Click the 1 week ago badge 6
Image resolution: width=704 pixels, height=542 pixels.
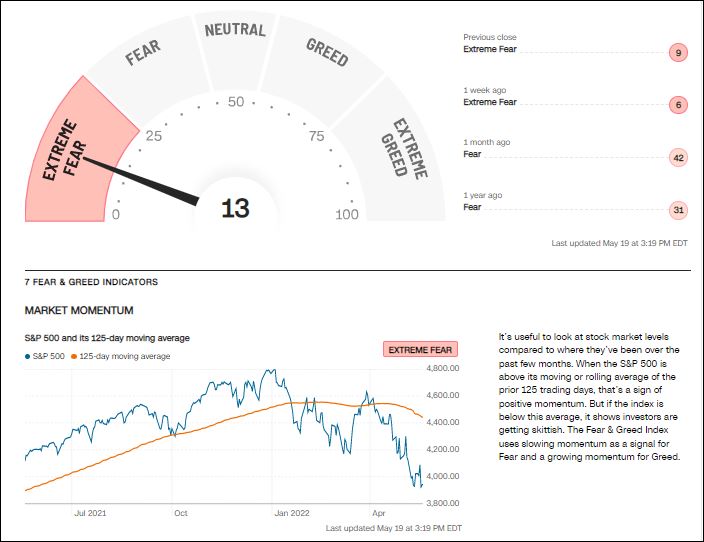coord(678,105)
